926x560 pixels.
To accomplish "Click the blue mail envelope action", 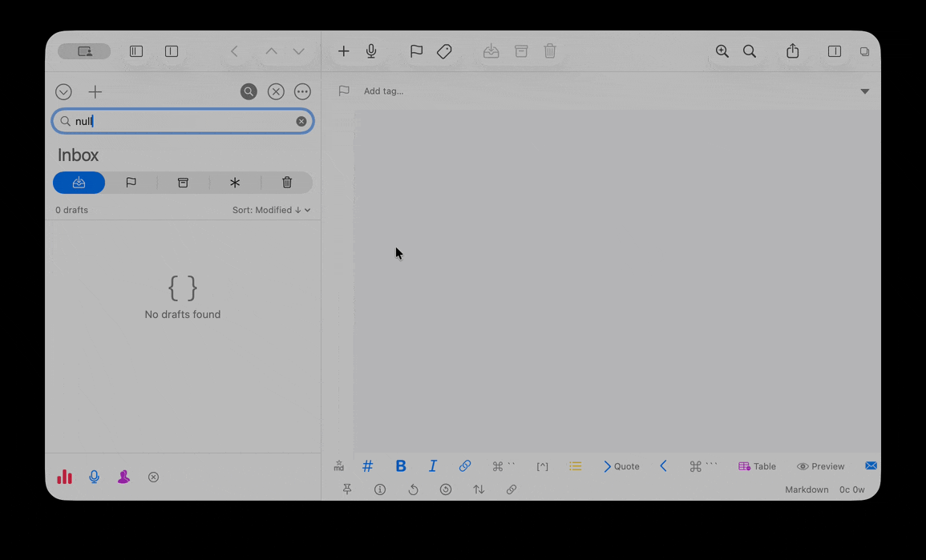I will point(871,465).
